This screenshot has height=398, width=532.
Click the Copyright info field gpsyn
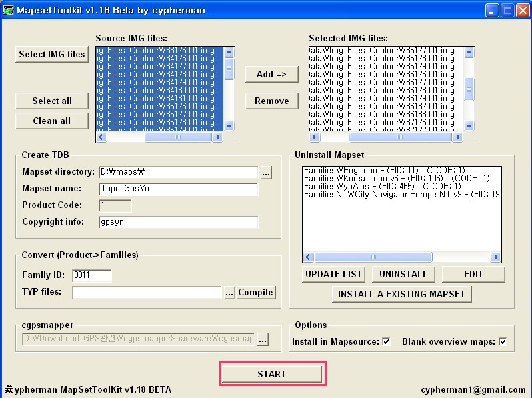179,222
